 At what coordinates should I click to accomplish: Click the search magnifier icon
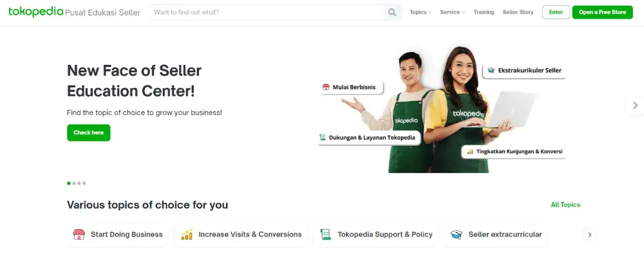tap(392, 12)
